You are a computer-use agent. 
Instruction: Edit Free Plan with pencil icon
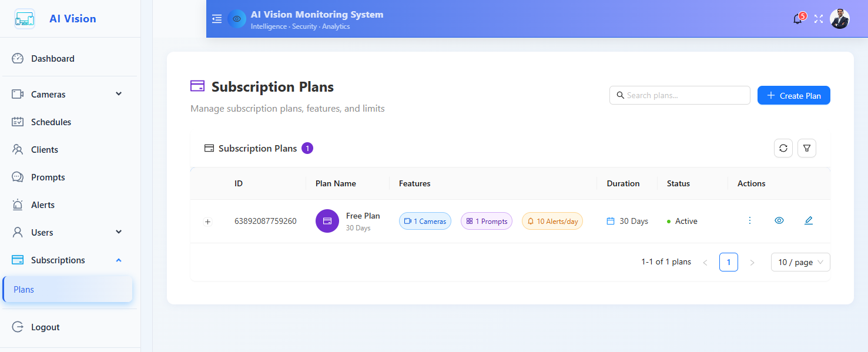coord(809,221)
